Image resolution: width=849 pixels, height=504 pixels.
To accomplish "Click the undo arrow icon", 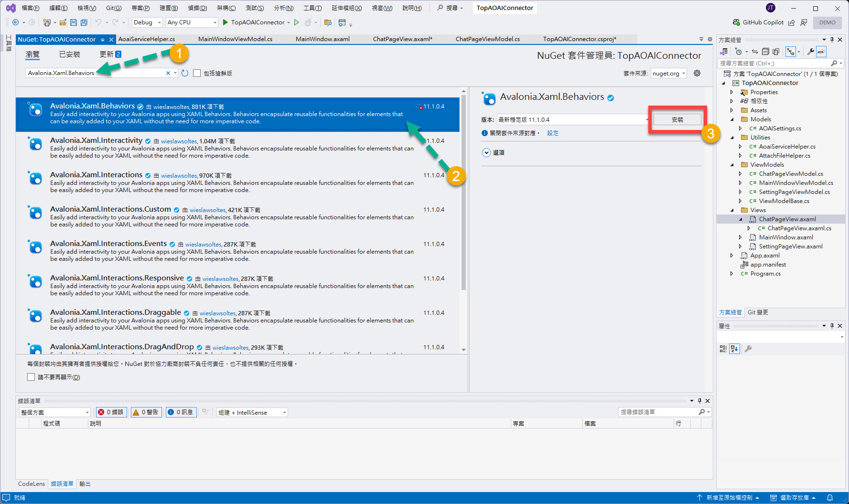I will tap(98, 22).
